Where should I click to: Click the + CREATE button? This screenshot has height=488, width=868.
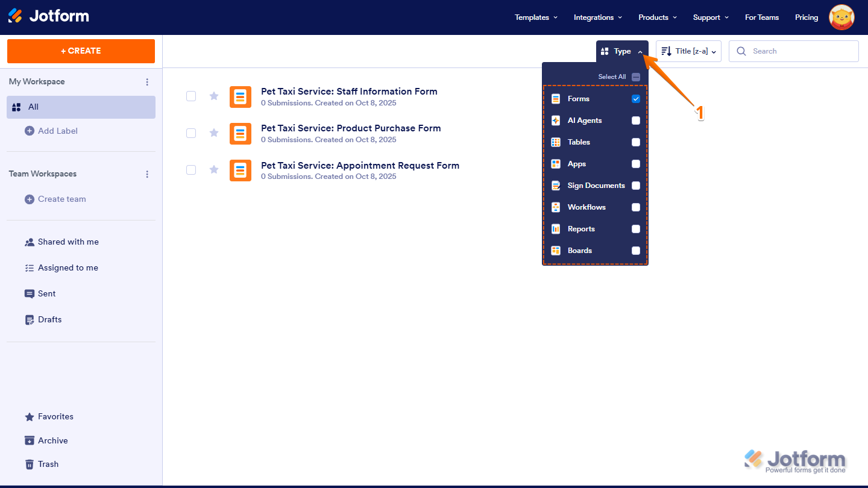click(81, 51)
